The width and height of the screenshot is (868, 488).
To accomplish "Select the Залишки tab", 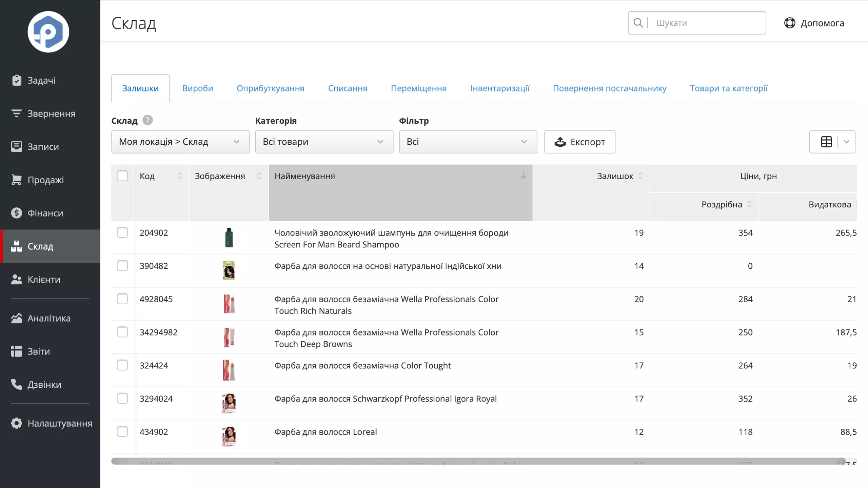I will click(140, 88).
